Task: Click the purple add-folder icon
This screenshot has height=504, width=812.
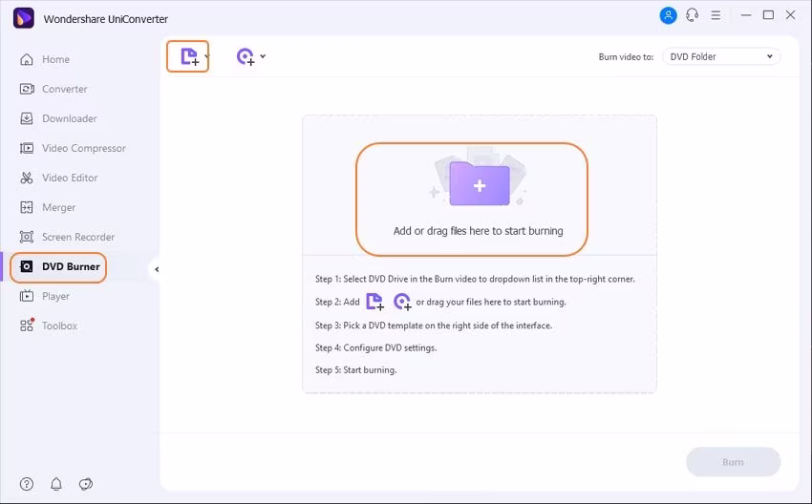Action: click(479, 183)
